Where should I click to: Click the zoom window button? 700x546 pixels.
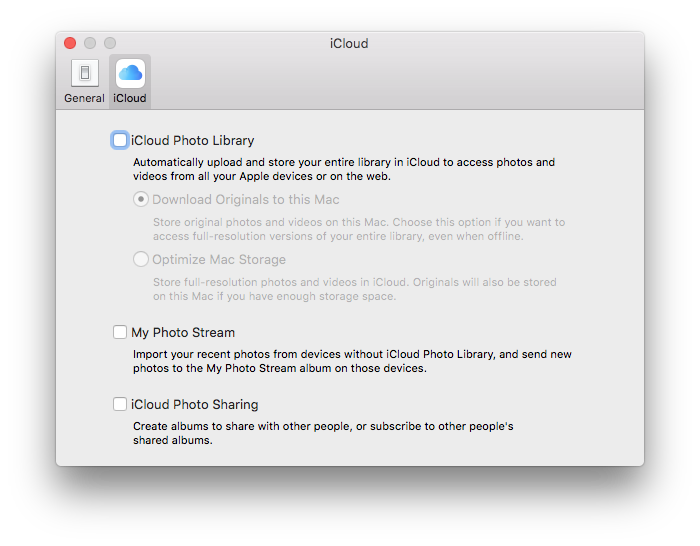point(110,43)
